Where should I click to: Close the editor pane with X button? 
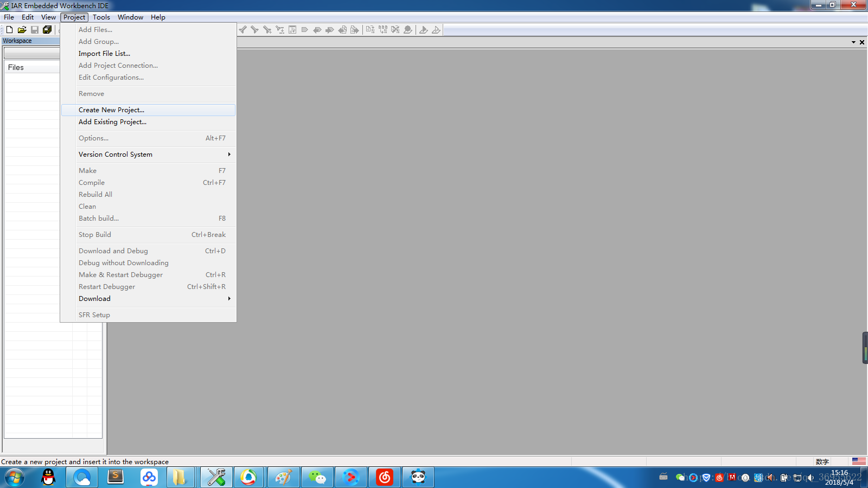tap(862, 42)
